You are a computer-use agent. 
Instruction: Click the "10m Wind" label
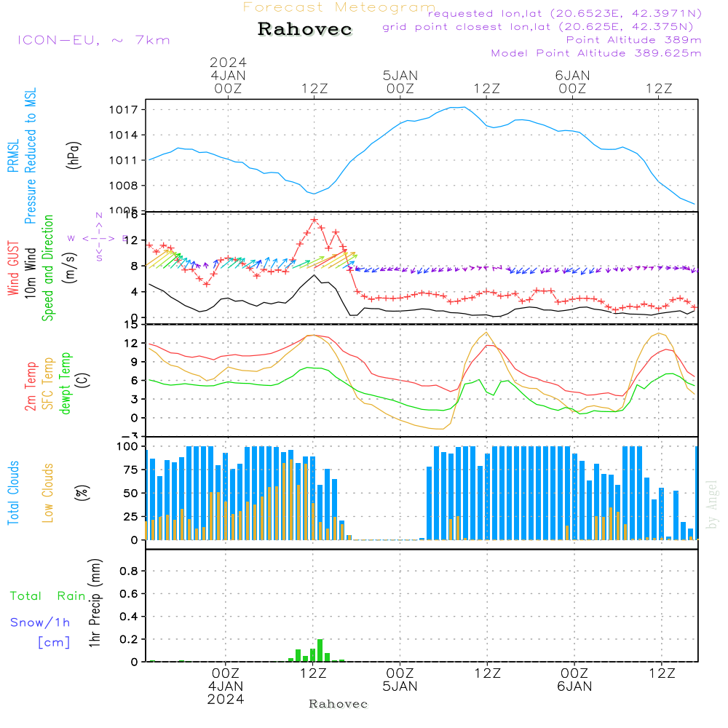[x=30, y=272]
